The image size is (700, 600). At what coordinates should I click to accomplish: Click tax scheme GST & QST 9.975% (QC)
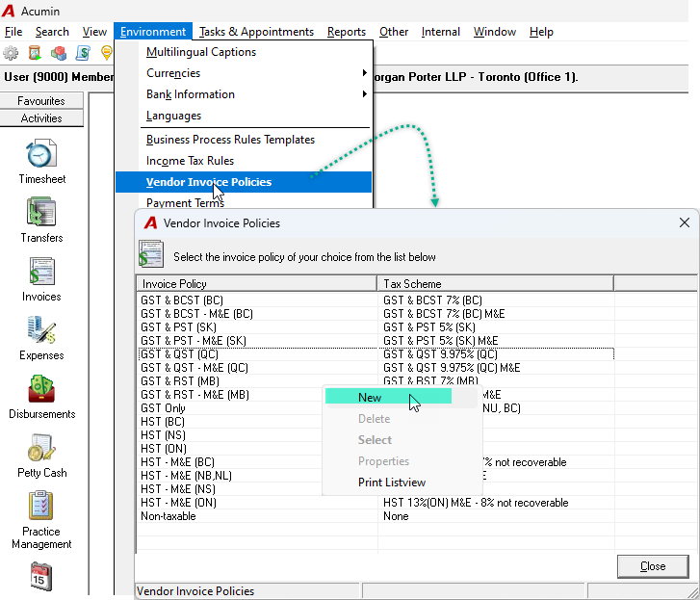(x=440, y=354)
